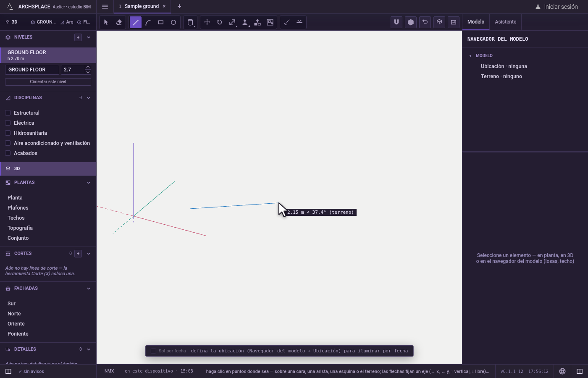
Task: Pick the diagonal Scale tool
Action: [x=232, y=22]
